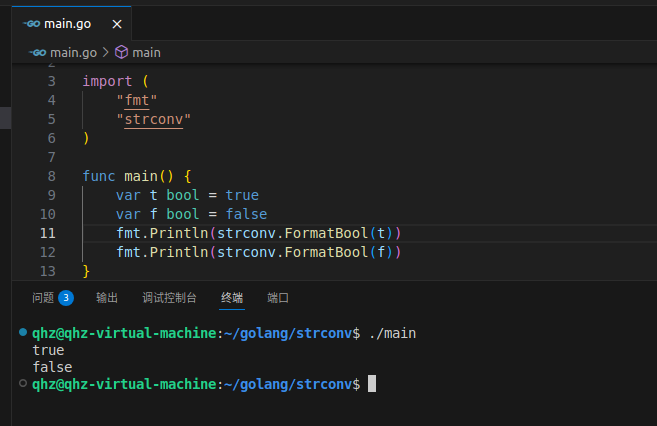Click 'var f bool = false' line
The width and height of the screenshot is (657, 426).
click(191, 214)
